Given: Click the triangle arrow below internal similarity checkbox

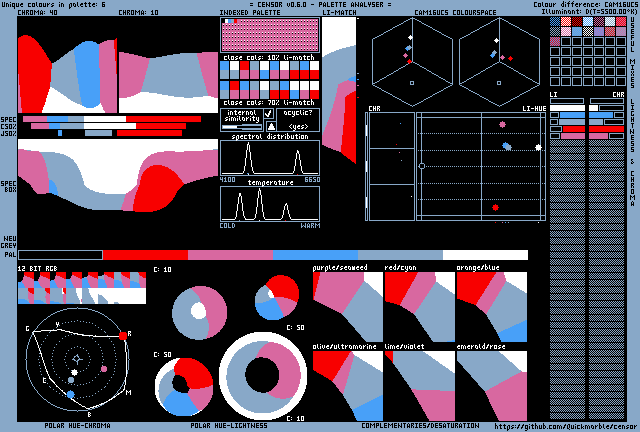Looking at the screenshot, I should pos(269,127).
